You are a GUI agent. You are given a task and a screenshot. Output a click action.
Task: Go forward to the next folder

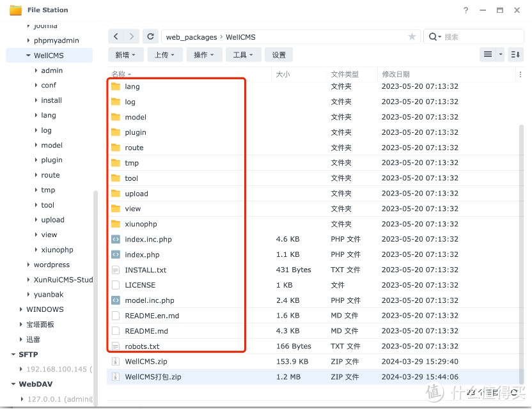pos(132,36)
